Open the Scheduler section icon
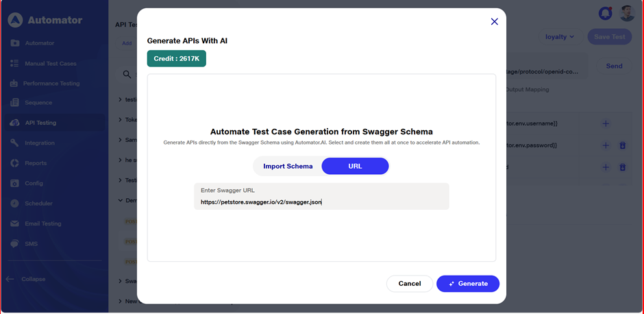The image size is (644, 314). click(x=14, y=203)
